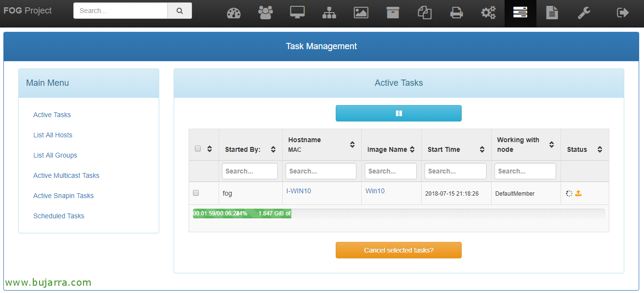Sort table by Hostname column arrows
The image size is (644, 293).
(x=352, y=145)
